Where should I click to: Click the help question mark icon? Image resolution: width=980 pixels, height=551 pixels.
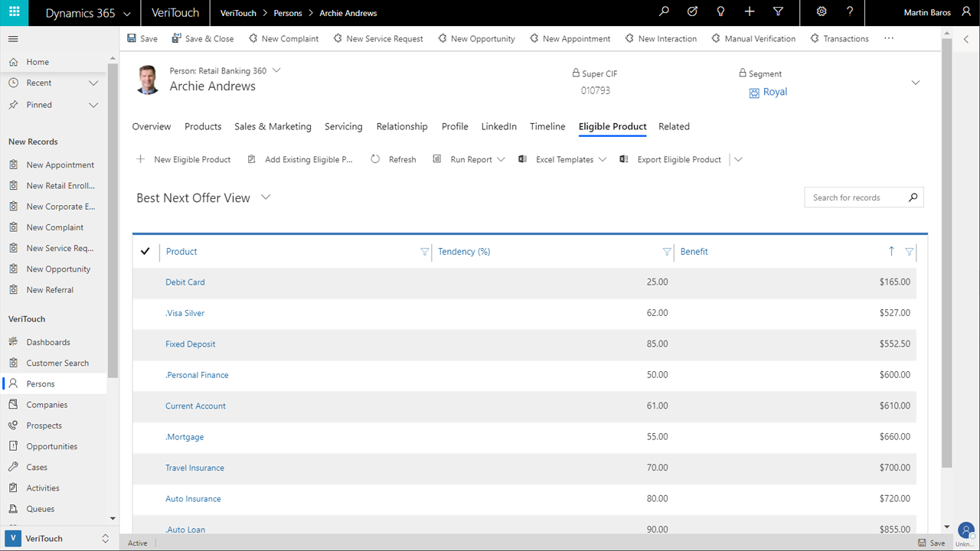pyautogui.click(x=850, y=12)
